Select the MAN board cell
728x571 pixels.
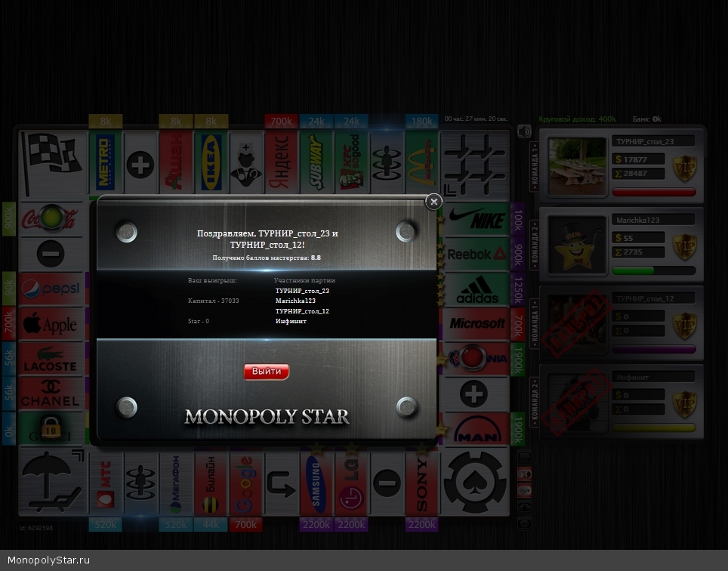coord(477,428)
